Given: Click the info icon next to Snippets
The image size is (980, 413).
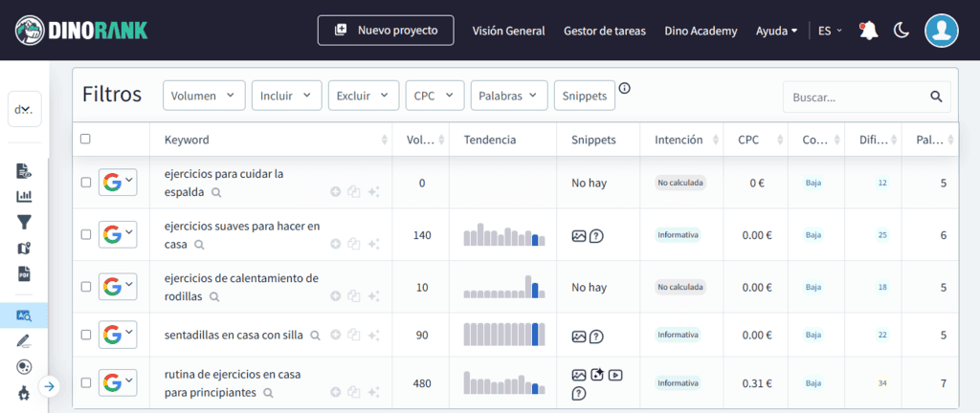Looking at the screenshot, I should tap(625, 89).
